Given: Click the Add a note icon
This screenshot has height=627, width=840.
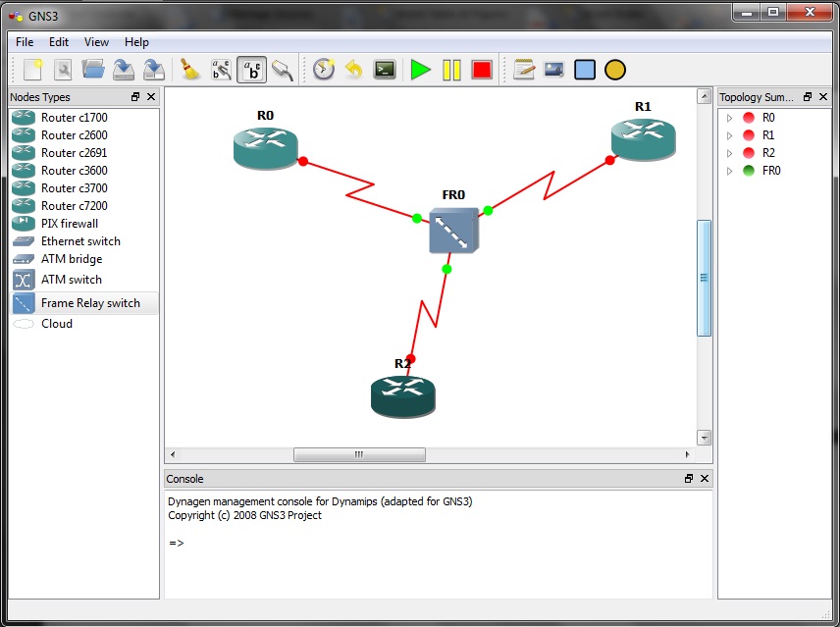Looking at the screenshot, I should click(524, 70).
